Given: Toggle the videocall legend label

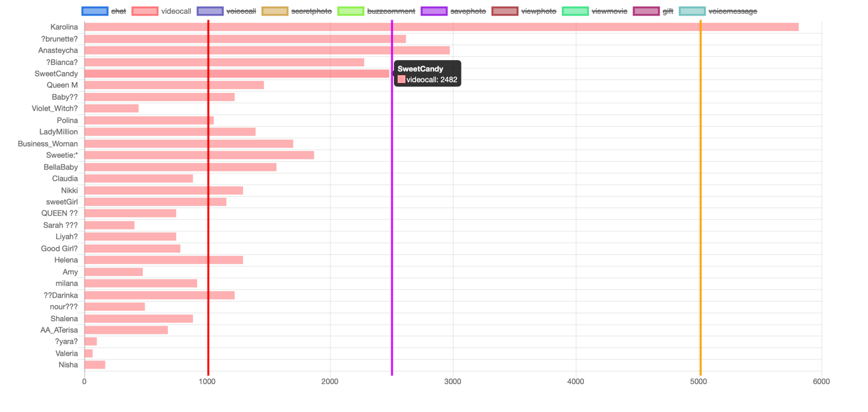Looking at the screenshot, I should tap(176, 11).
